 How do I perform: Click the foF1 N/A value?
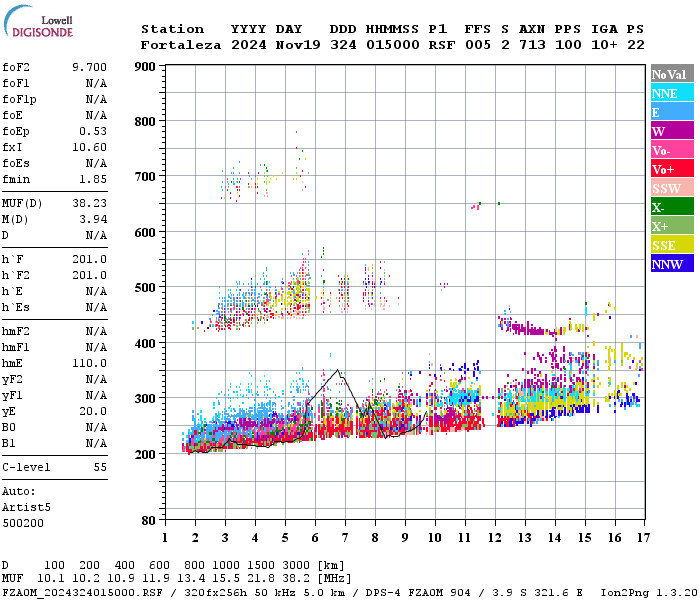[x=96, y=83]
